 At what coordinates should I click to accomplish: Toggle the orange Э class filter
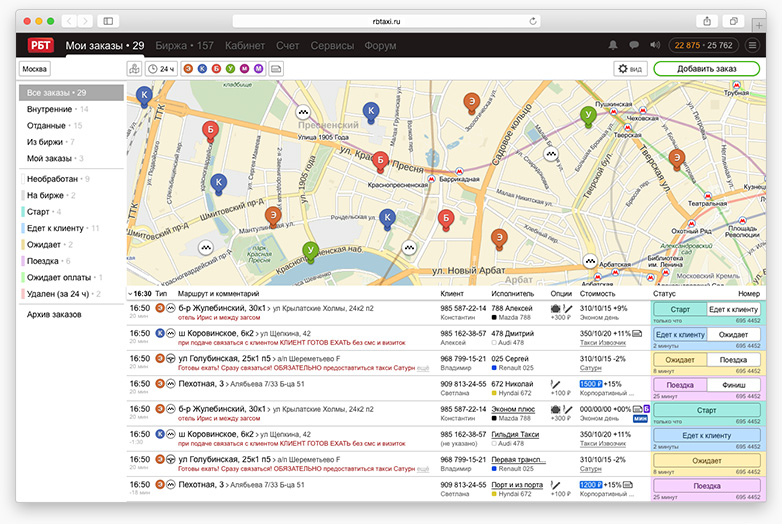tap(188, 69)
